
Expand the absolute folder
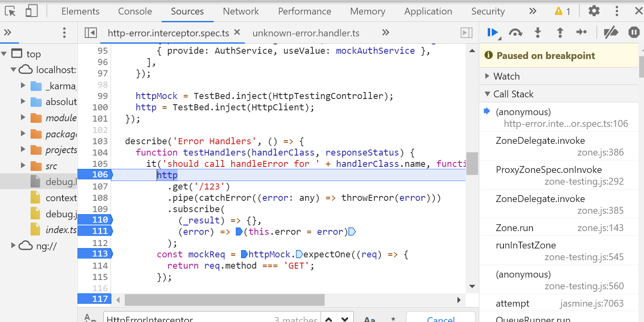[23, 101]
